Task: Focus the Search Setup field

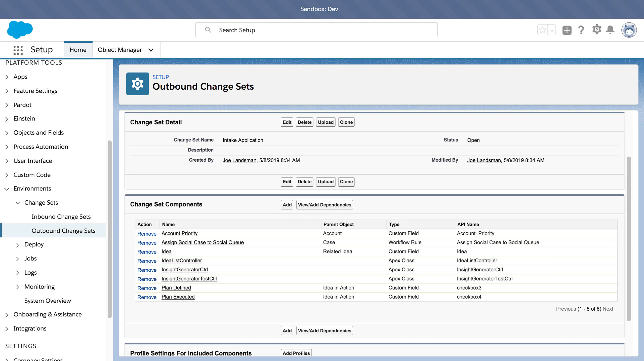Action: pos(316,30)
